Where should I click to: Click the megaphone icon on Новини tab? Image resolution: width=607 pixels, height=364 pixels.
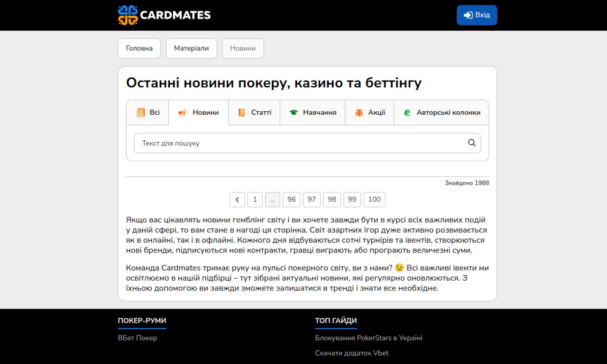point(183,113)
